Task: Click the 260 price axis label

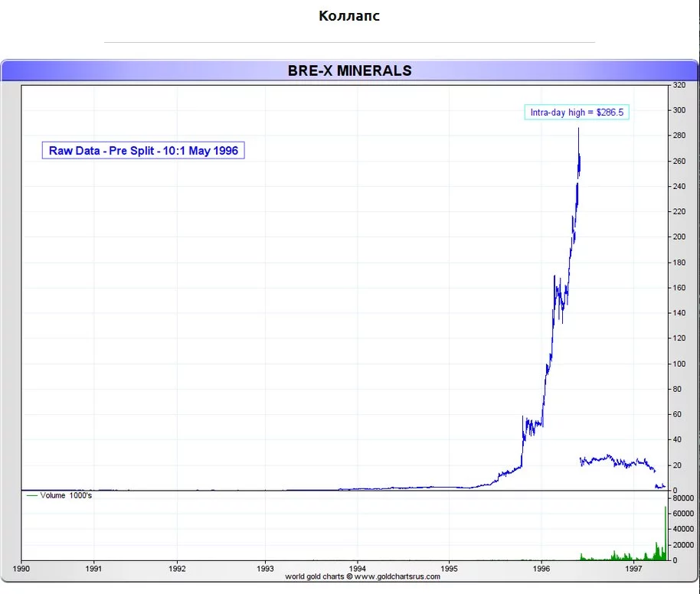Action: point(679,161)
